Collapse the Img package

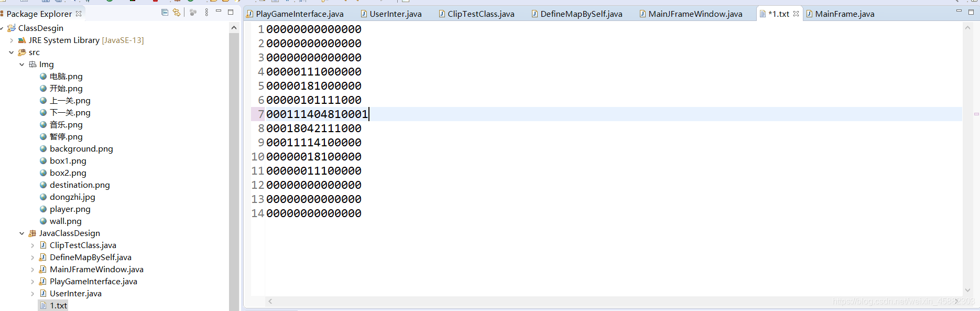point(21,65)
